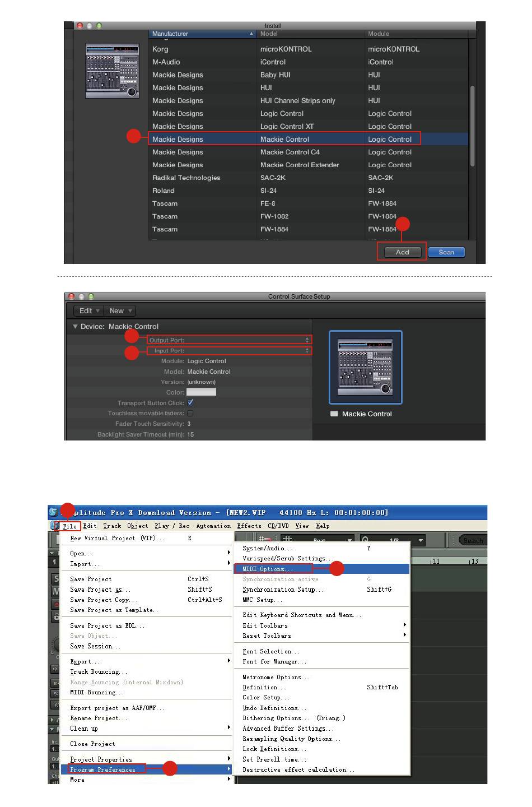Select the Mackie Control C4 row

[308, 152]
